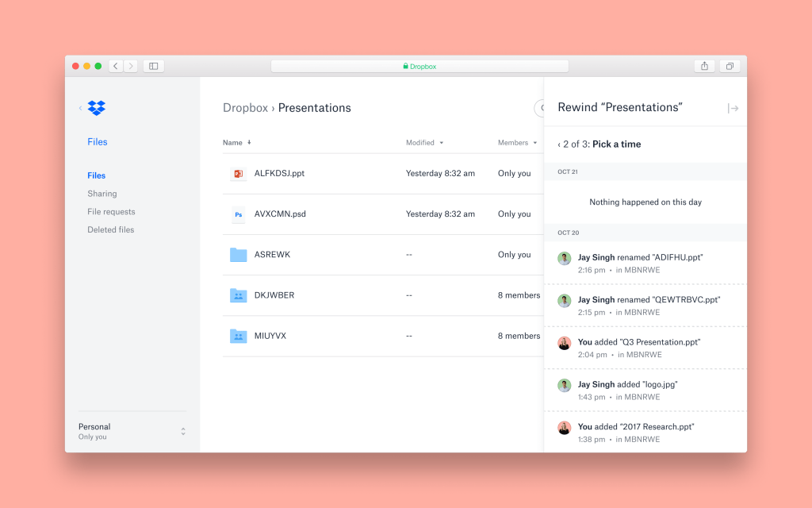The height and width of the screenshot is (508, 812).
Task: Toggle the Safari sidebar icon
Action: [x=154, y=66]
